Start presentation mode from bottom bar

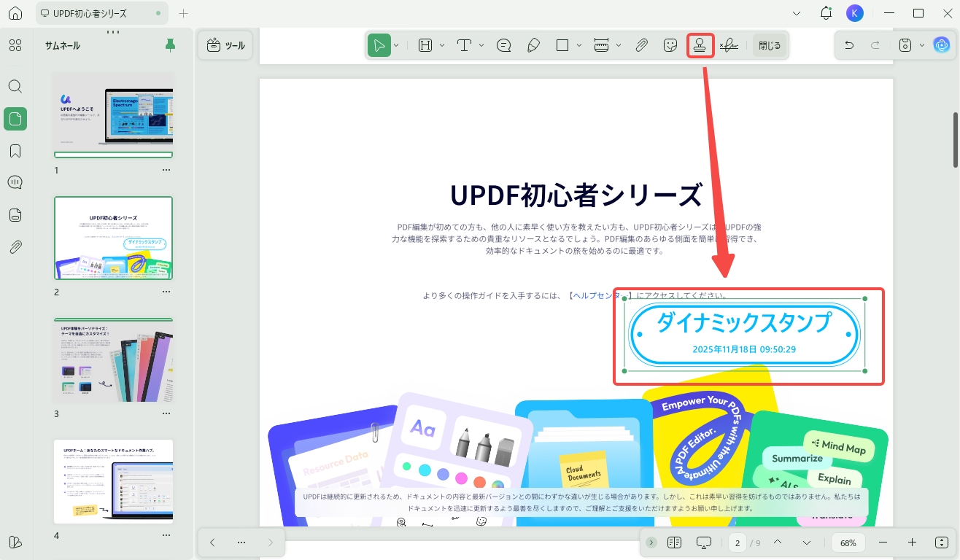click(x=702, y=542)
